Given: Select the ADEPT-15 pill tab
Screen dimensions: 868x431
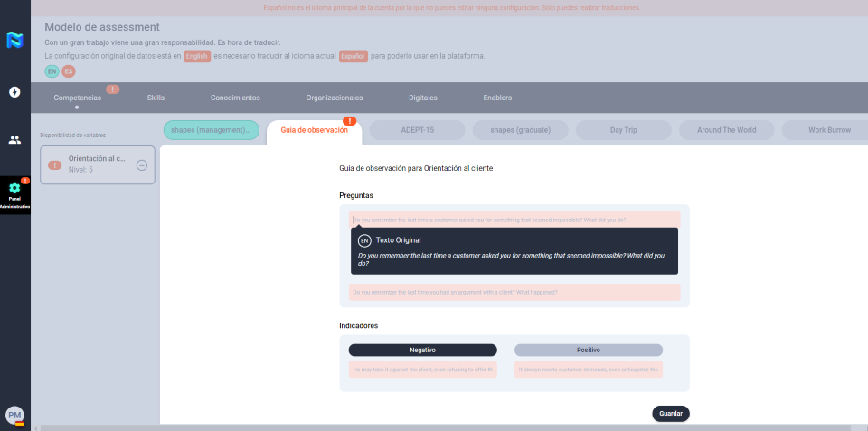Looking at the screenshot, I should (417, 130).
